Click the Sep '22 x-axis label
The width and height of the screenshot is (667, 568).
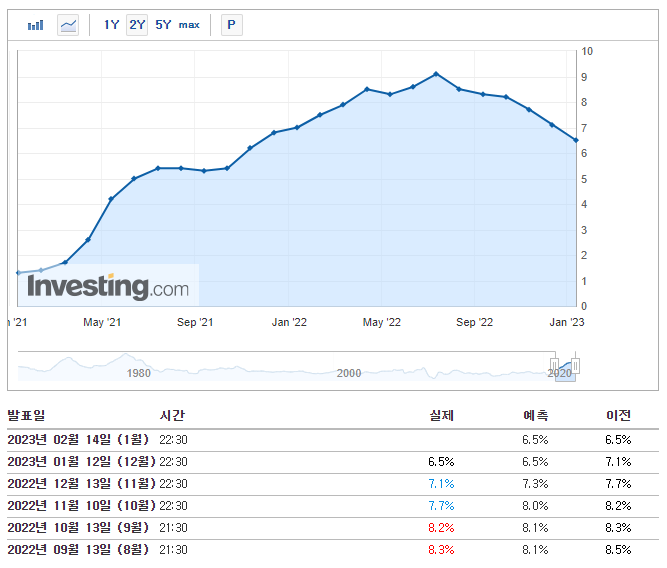click(x=475, y=323)
